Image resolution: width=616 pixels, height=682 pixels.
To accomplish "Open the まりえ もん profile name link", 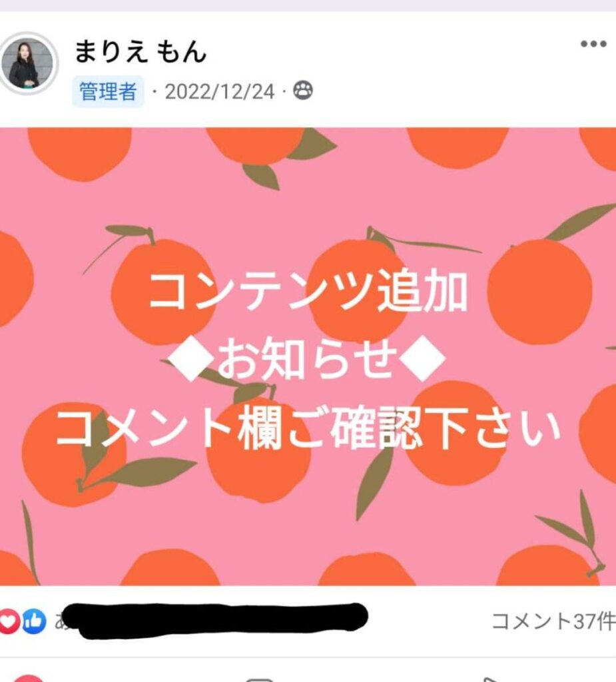I will (x=140, y=52).
